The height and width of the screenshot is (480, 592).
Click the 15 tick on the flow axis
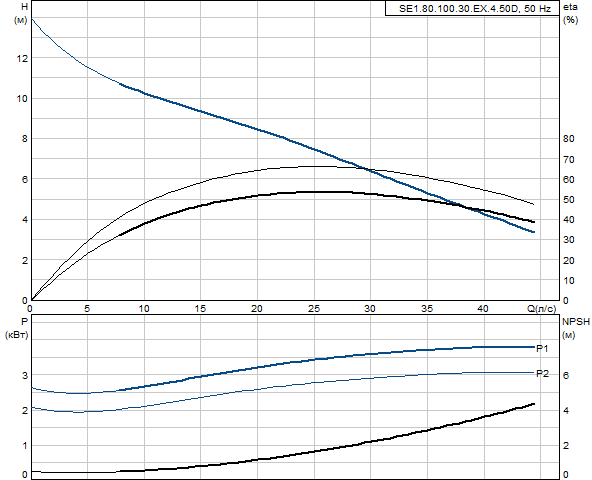200,309
